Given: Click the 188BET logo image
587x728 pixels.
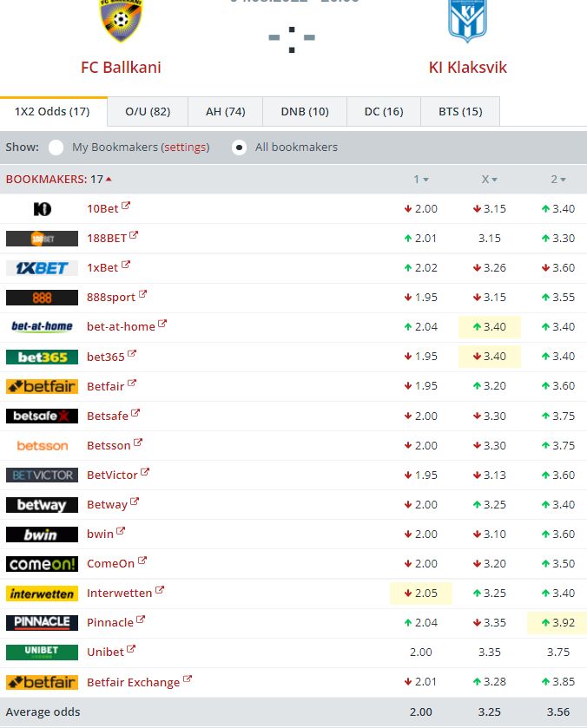Looking at the screenshot, I should (x=42, y=239).
